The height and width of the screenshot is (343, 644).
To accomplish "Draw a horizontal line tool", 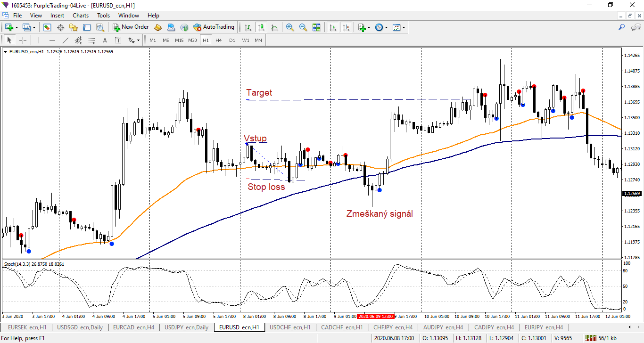I will (52, 40).
